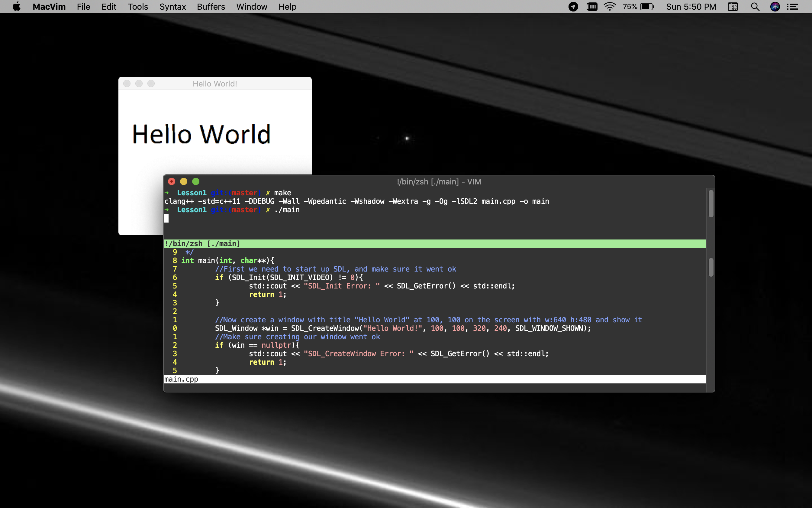
Task: Click the VIM window title bar text
Action: coord(439,181)
